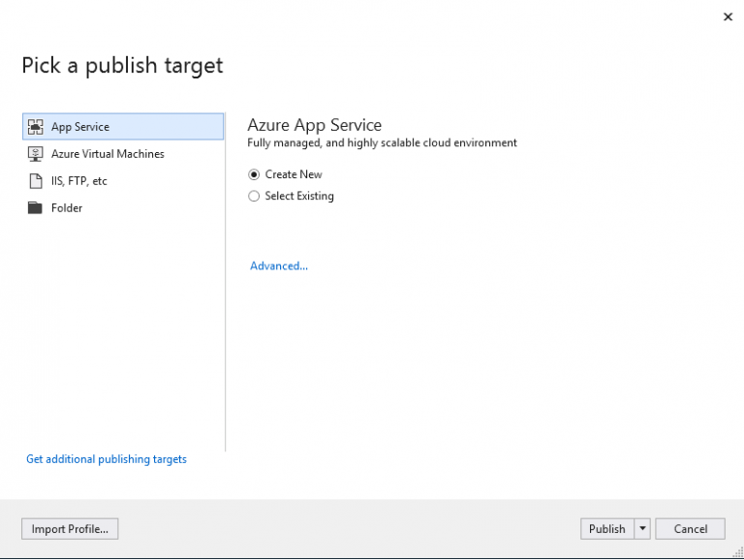Expand the Publish button dropdown arrow
This screenshot has height=560, width=744.
[642, 529]
